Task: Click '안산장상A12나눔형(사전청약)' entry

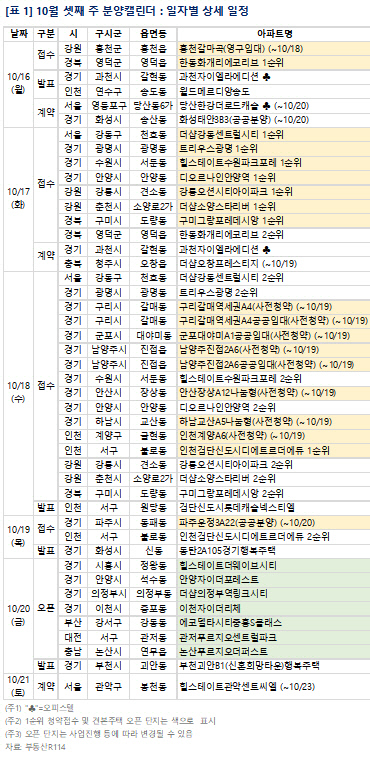Action: [238, 393]
